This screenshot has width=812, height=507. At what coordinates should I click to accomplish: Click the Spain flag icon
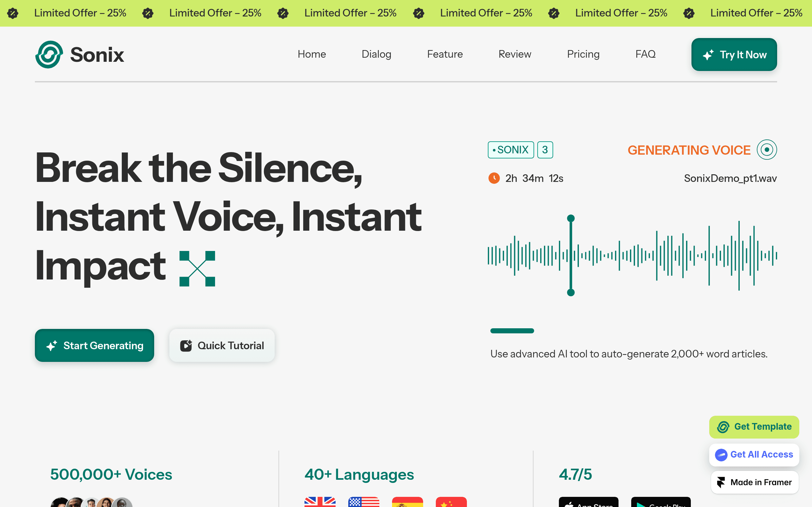pyautogui.click(x=407, y=502)
